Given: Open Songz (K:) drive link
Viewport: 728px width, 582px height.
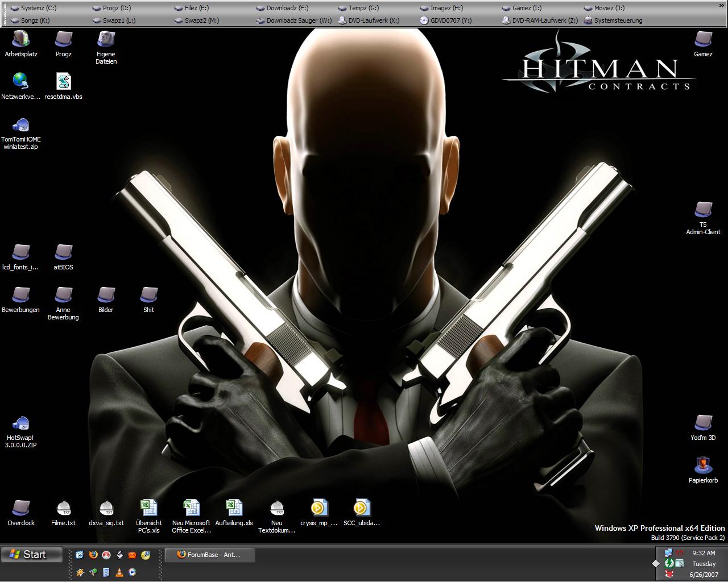Looking at the screenshot, I should tap(30, 20).
